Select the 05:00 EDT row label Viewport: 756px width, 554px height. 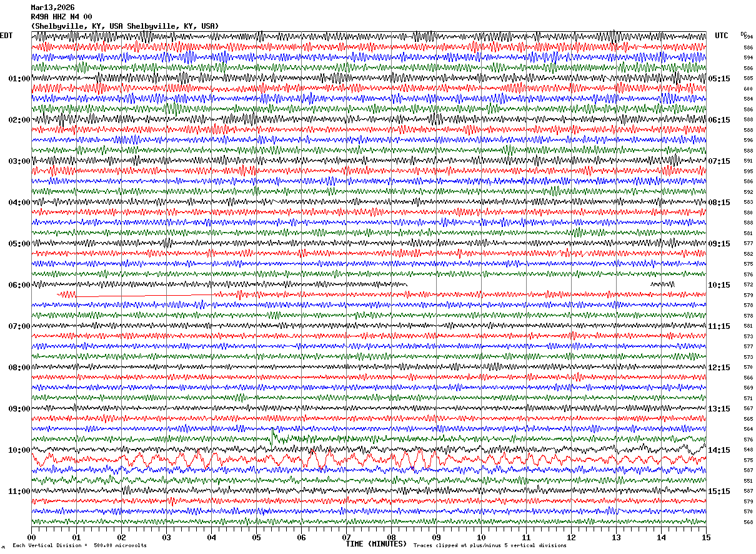click(x=19, y=244)
